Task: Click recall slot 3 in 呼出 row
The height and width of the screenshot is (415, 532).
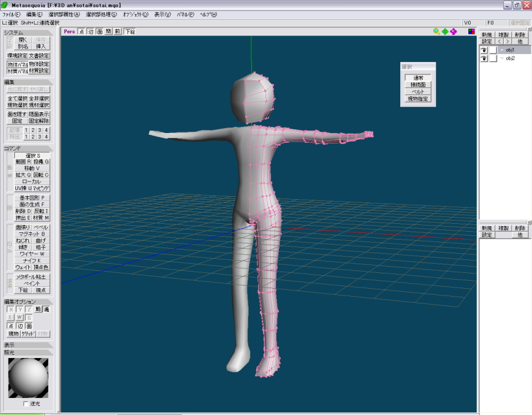Action: (40, 137)
